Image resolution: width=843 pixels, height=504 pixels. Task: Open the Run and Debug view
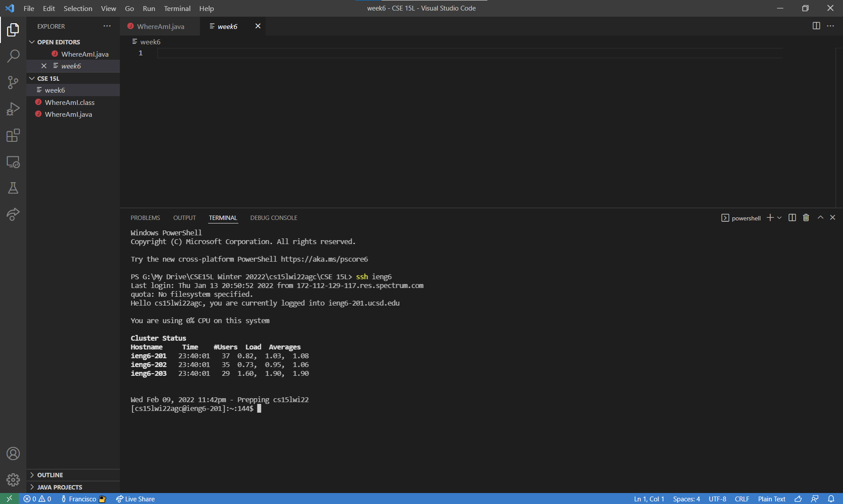click(13, 109)
